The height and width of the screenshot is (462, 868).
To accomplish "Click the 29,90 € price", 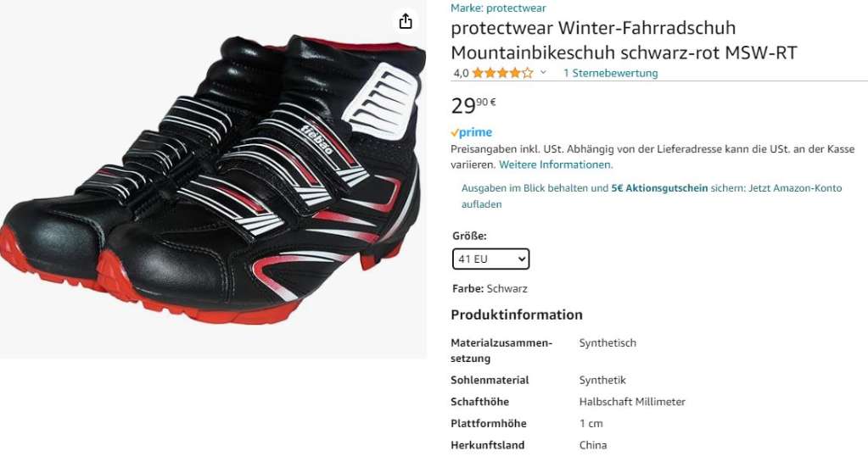I will point(473,104).
